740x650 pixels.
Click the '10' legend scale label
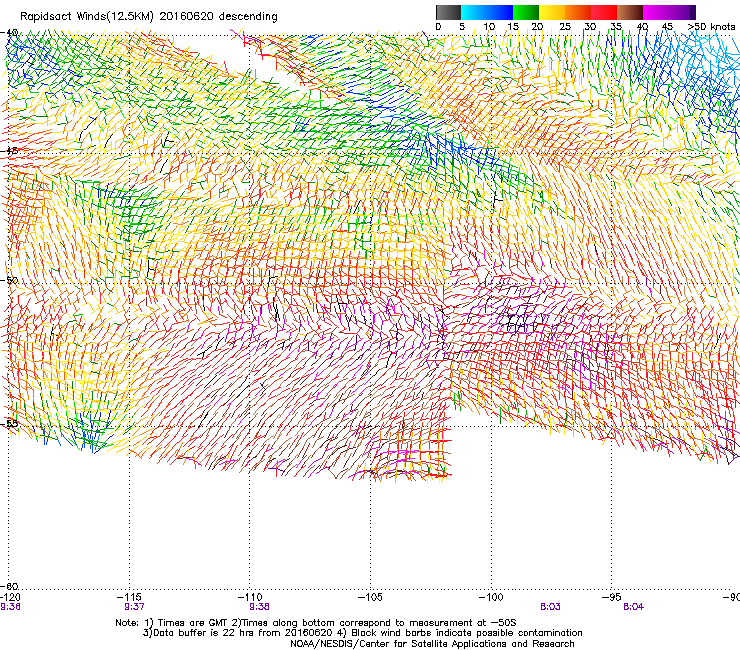click(489, 27)
